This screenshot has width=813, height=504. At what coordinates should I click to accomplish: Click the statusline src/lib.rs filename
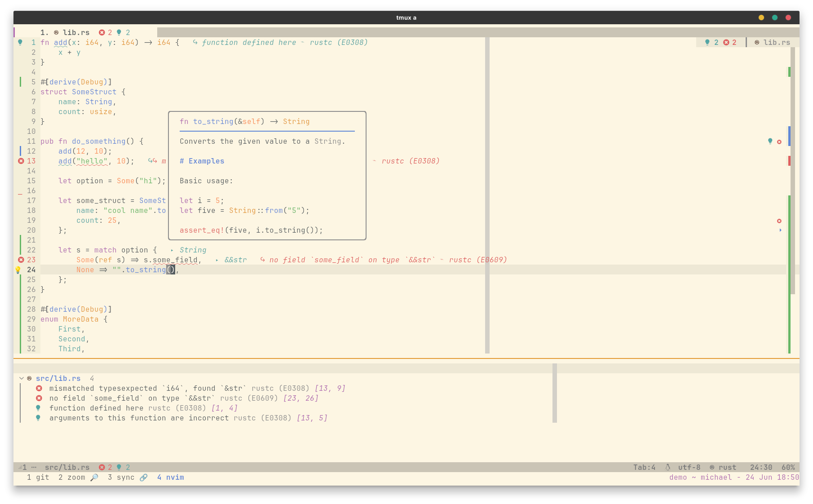tap(67, 467)
